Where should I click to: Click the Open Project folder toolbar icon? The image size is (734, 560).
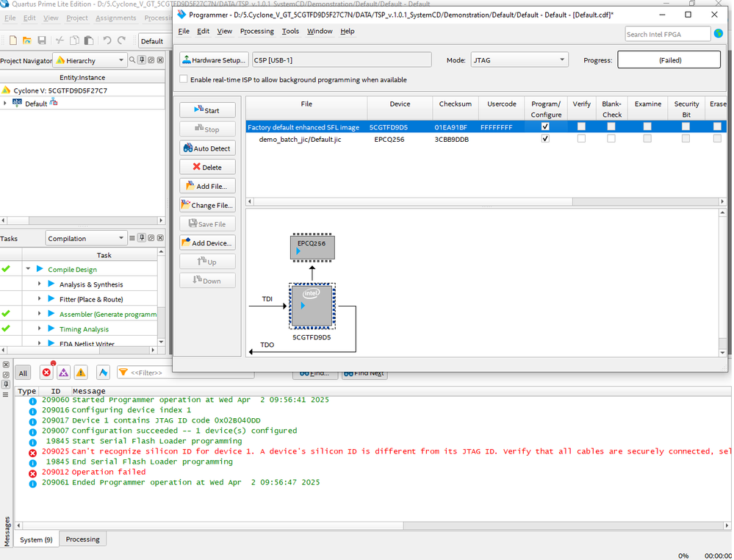[26, 41]
